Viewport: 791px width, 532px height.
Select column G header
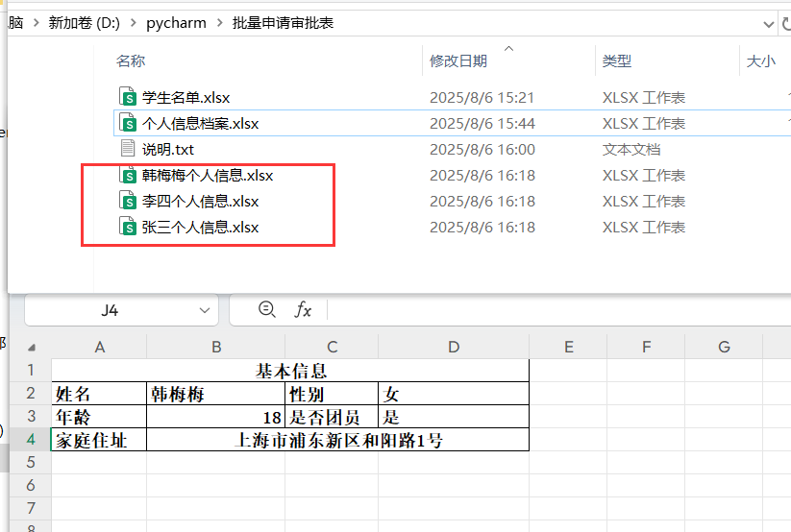click(x=724, y=347)
